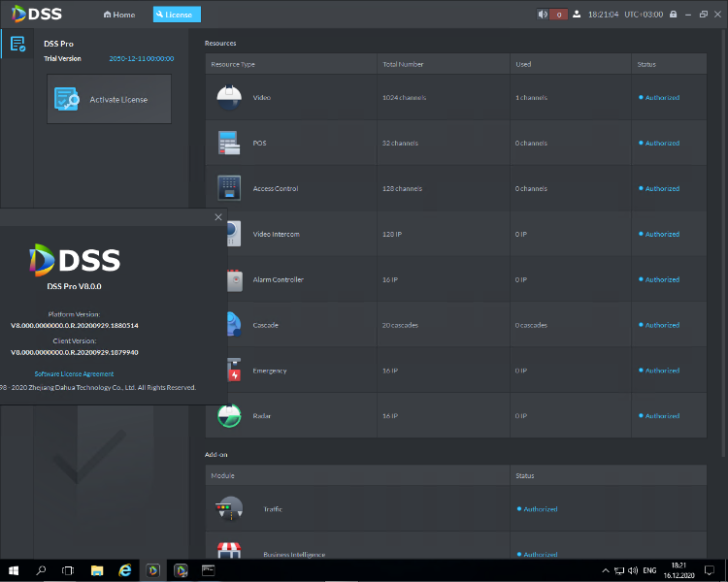The image size is (728, 582).
Task: Click Authorized status for Video Intercom
Action: tap(659, 234)
